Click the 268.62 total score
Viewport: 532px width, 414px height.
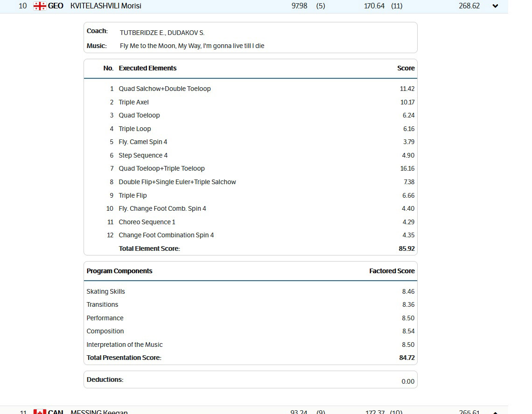469,6
